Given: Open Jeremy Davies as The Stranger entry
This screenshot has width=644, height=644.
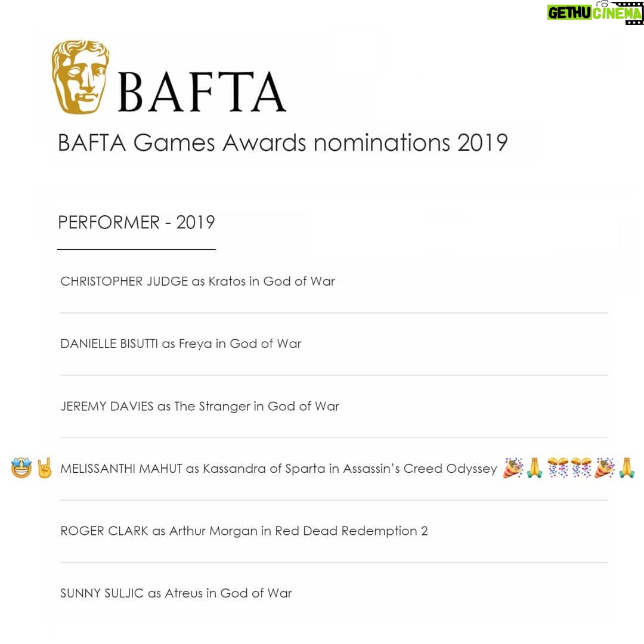Looking at the screenshot, I should coord(200,406).
